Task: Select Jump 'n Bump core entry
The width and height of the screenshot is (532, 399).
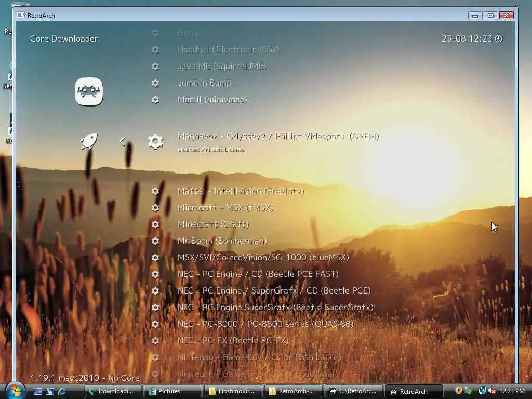Action: tap(205, 83)
